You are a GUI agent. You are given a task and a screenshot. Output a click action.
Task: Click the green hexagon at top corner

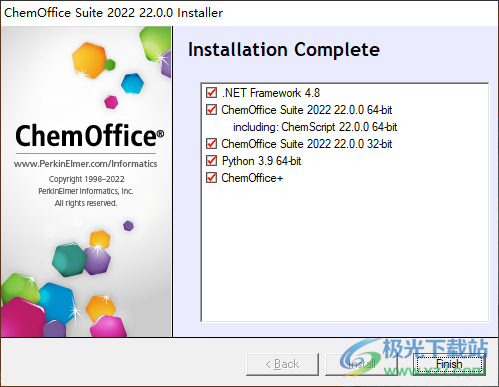click(155, 43)
